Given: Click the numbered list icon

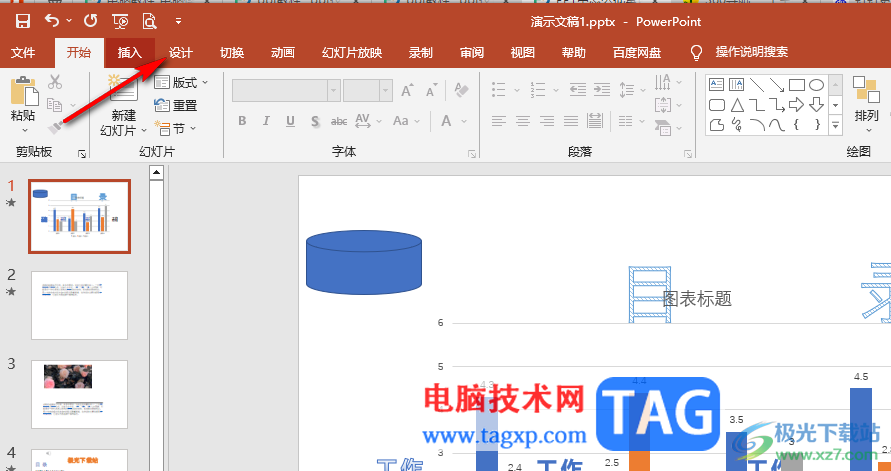Looking at the screenshot, I should point(538,89).
